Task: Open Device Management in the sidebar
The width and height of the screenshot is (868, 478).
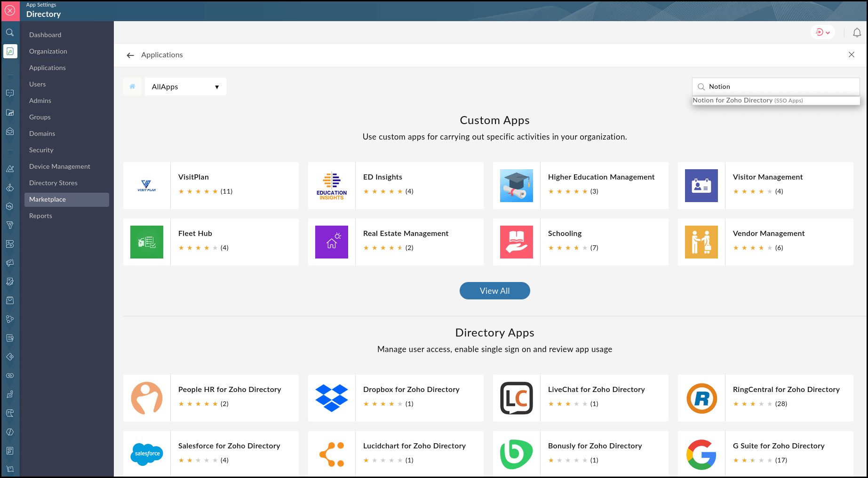Action: [x=60, y=166]
